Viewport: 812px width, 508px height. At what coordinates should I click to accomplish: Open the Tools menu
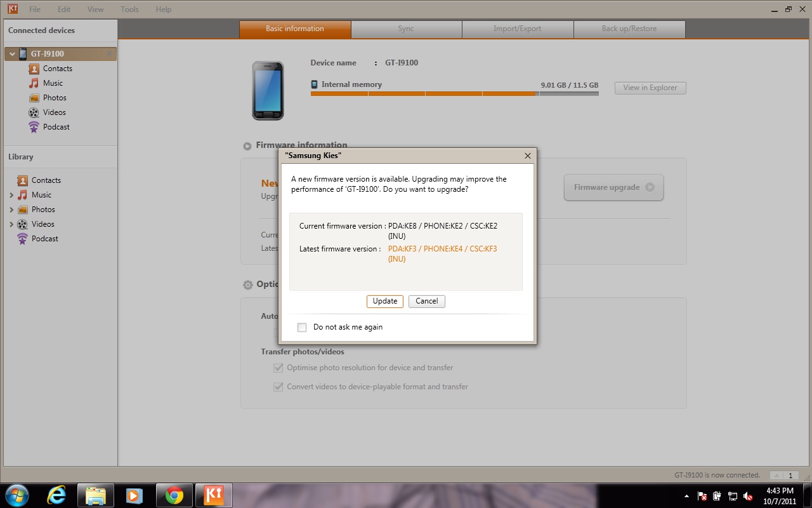[x=129, y=10]
